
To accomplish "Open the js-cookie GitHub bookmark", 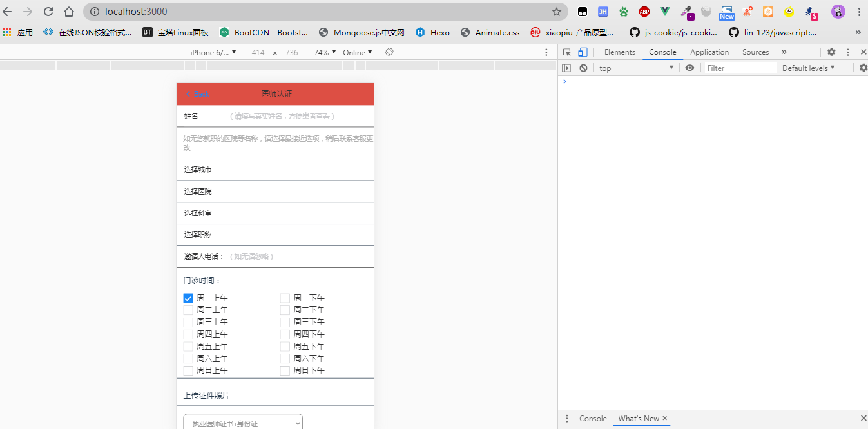I will 673,32.
